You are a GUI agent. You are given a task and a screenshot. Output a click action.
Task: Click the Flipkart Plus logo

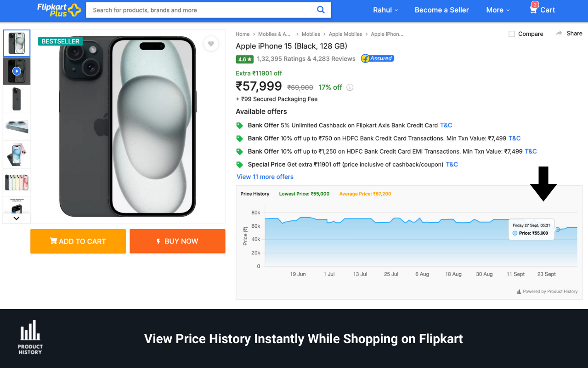(x=59, y=10)
